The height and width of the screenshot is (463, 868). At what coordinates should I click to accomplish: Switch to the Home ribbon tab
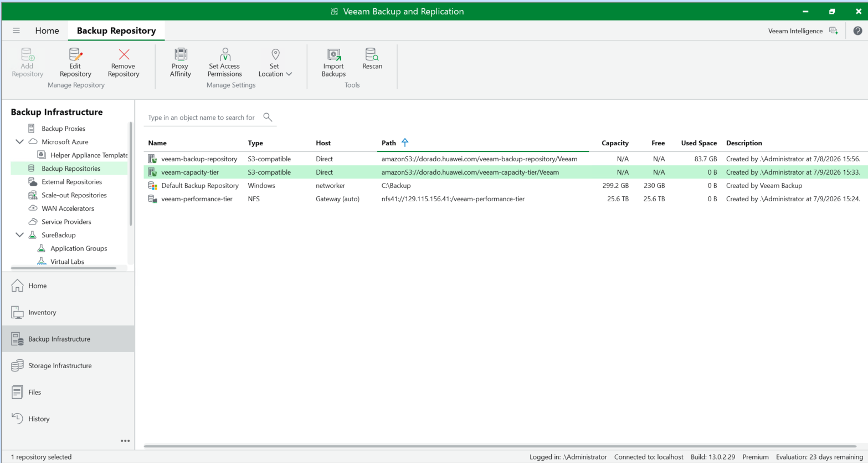pos(47,30)
